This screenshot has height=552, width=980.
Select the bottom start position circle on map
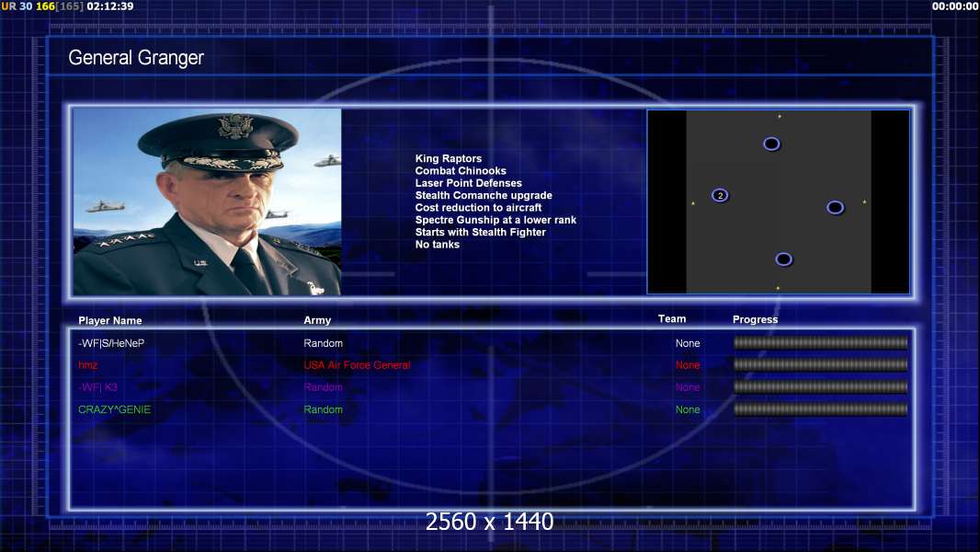784,259
